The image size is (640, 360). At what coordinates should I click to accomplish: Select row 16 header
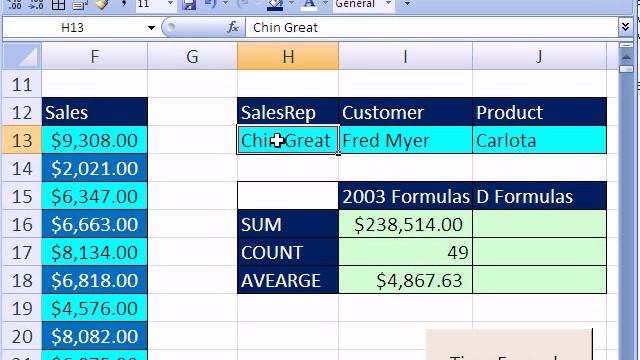(x=22, y=224)
